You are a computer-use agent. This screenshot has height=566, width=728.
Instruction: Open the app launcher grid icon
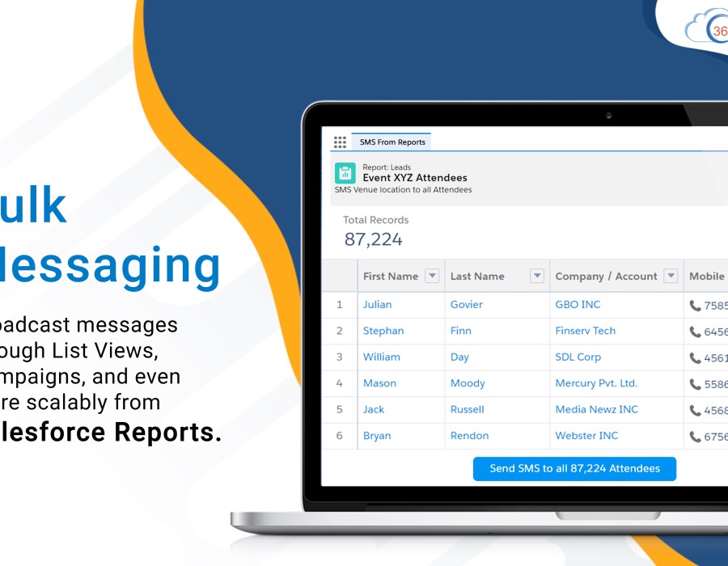point(340,142)
